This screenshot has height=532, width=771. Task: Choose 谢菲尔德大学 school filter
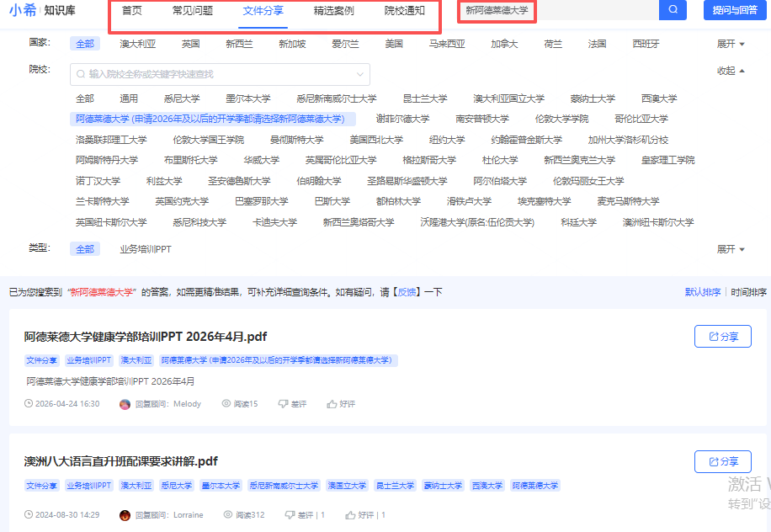click(402, 119)
